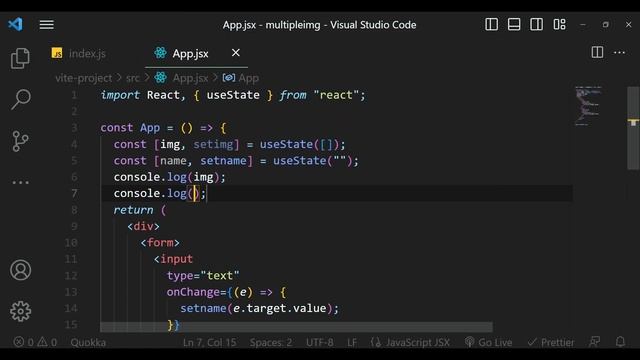Start the Go Live server

tap(488, 342)
